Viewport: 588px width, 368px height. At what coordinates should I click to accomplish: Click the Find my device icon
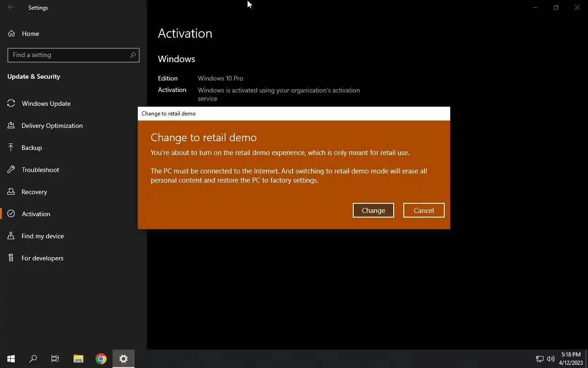coord(11,236)
